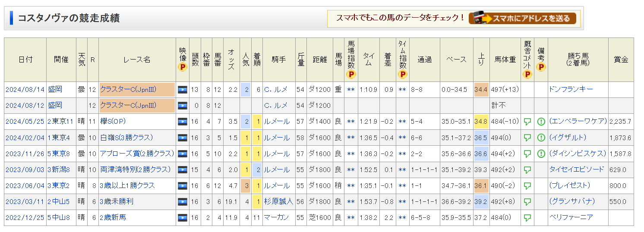Play video for 欅S(OP) race
The image size is (644, 232).
click(183, 122)
